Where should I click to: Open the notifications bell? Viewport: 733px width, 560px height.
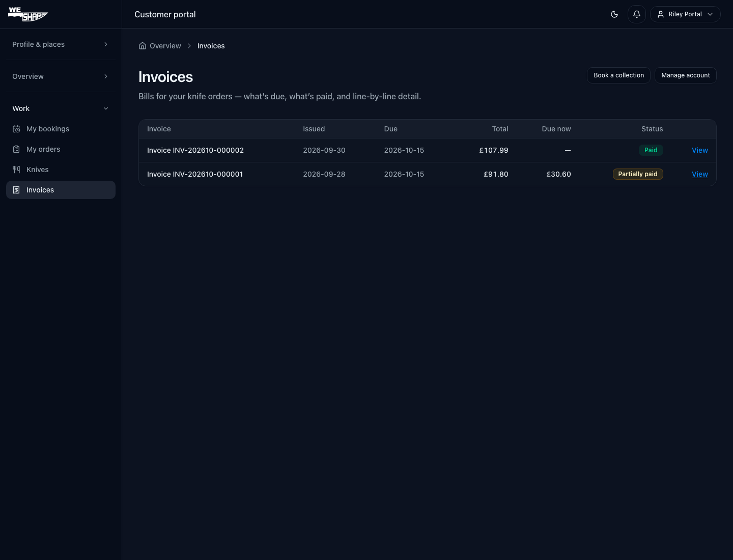click(x=637, y=14)
